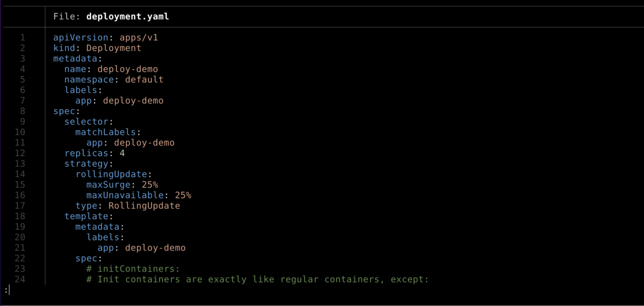644x306 pixels.
Task: Click the metadata key on line 3
Action: tap(75, 58)
